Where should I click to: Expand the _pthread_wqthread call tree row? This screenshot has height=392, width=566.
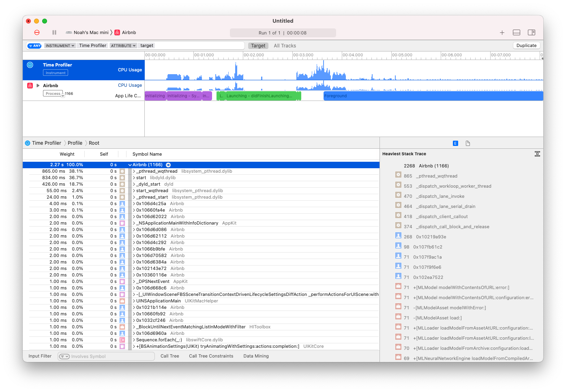coord(134,171)
